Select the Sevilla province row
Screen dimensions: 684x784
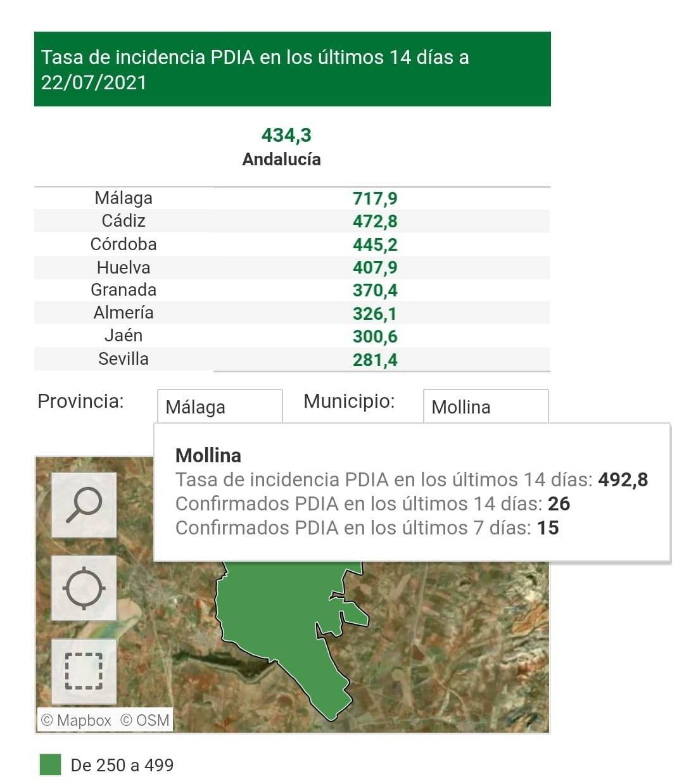coord(292,359)
